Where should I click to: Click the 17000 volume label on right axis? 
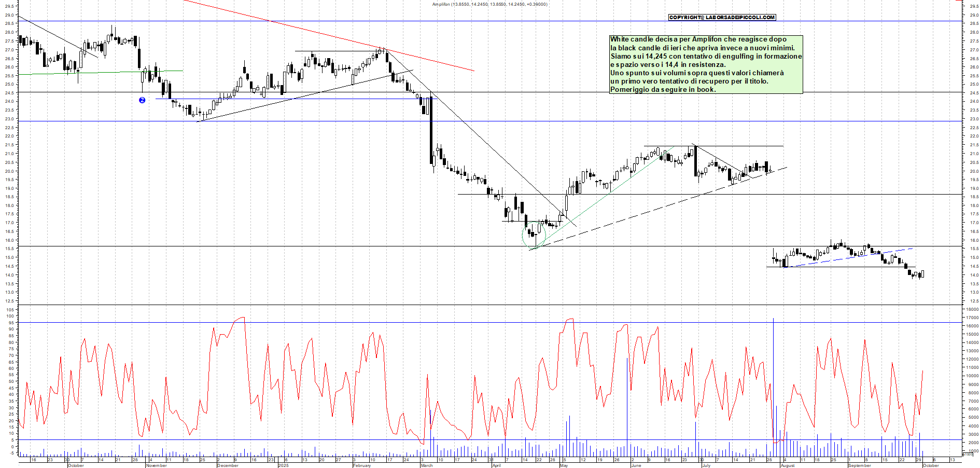[971, 318]
